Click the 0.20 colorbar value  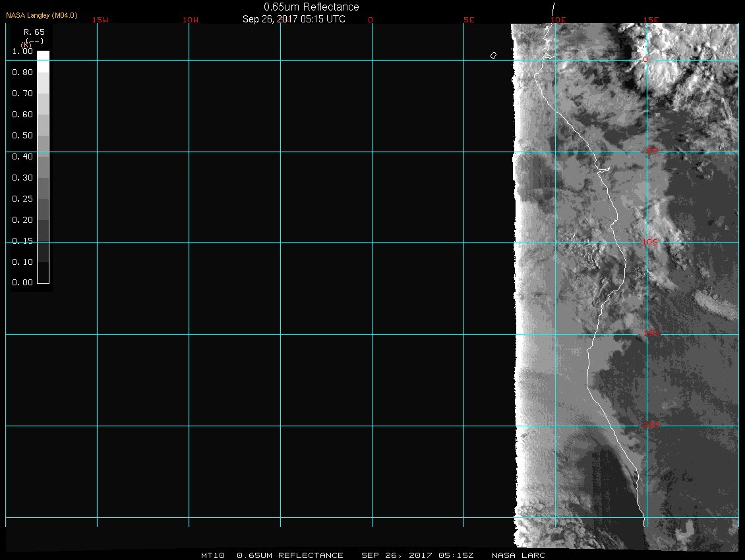click(x=22, y=220)
